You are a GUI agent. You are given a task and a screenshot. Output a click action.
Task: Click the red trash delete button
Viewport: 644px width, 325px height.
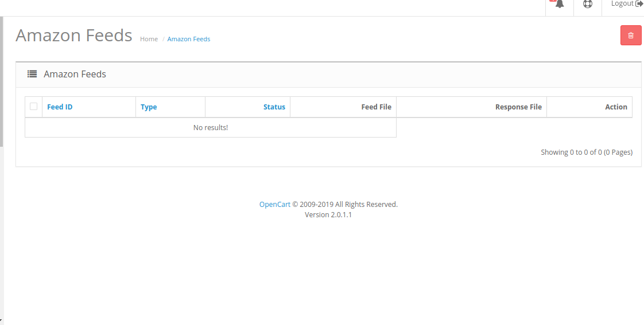[x=631, y=36]
